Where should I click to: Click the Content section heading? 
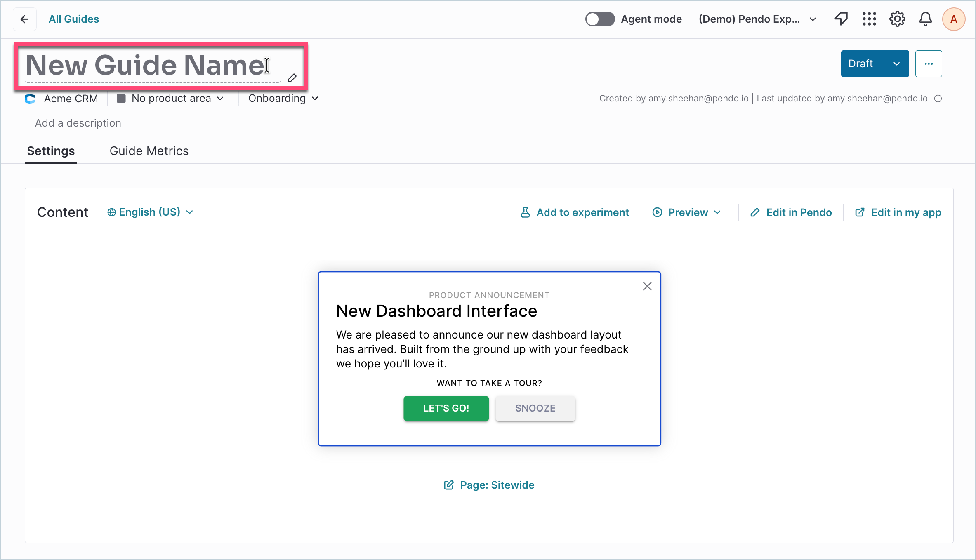click(63, 212)
